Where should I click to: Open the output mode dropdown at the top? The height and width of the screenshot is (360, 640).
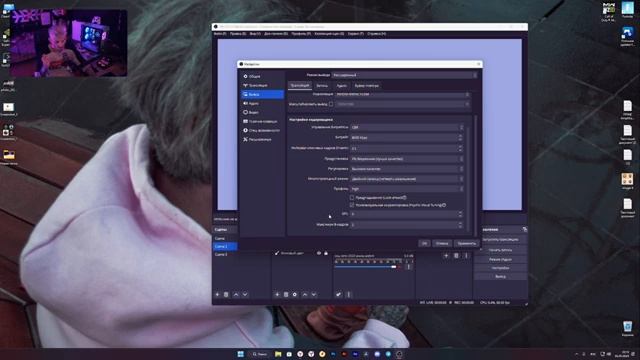tap(404, 75)
